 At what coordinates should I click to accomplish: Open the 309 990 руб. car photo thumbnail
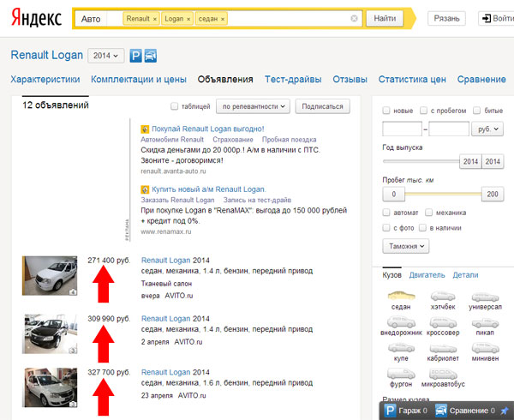click(50, 333)
